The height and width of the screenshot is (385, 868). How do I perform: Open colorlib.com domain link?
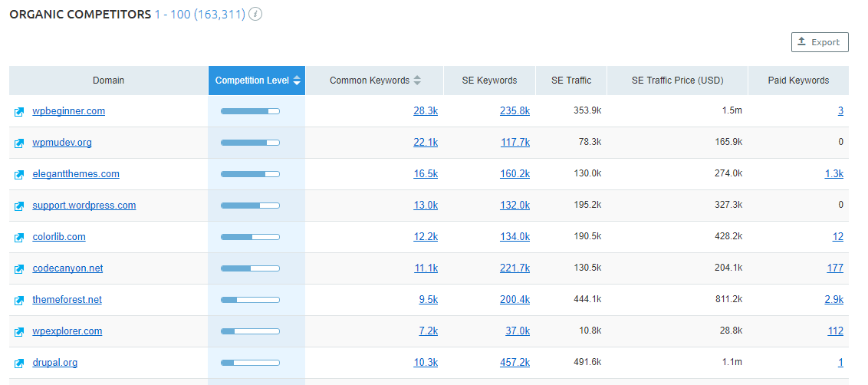pos(59,237)
